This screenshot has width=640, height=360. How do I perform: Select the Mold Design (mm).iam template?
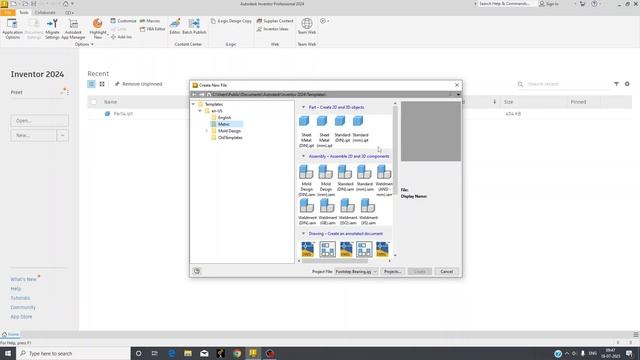click(x=326, y=180)
